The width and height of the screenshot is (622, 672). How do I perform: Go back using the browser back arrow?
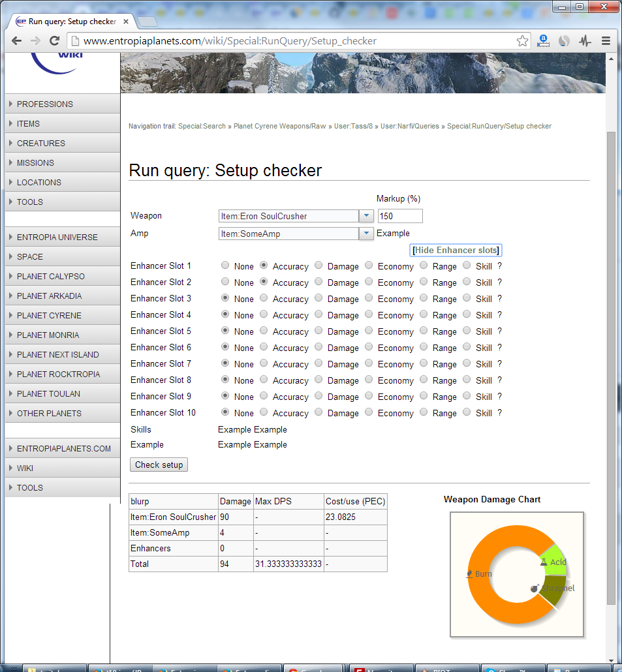[17, 41]
